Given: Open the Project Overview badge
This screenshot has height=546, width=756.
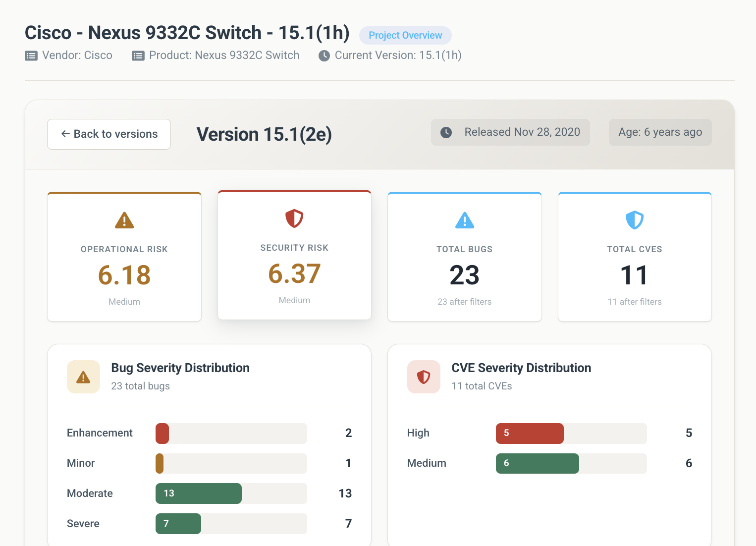Looking at the screenshot, I should click(405, 35).
